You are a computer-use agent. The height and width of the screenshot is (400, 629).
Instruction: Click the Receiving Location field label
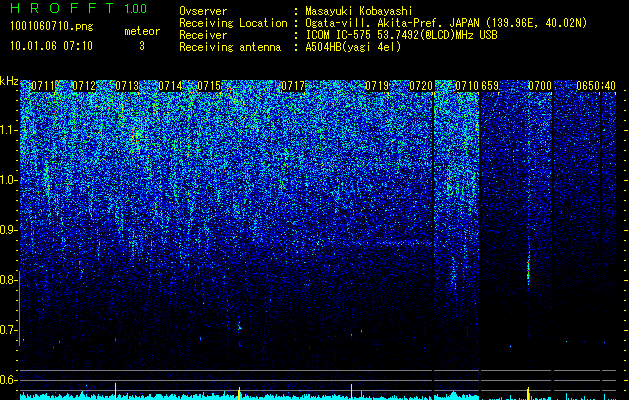(233, 23)
